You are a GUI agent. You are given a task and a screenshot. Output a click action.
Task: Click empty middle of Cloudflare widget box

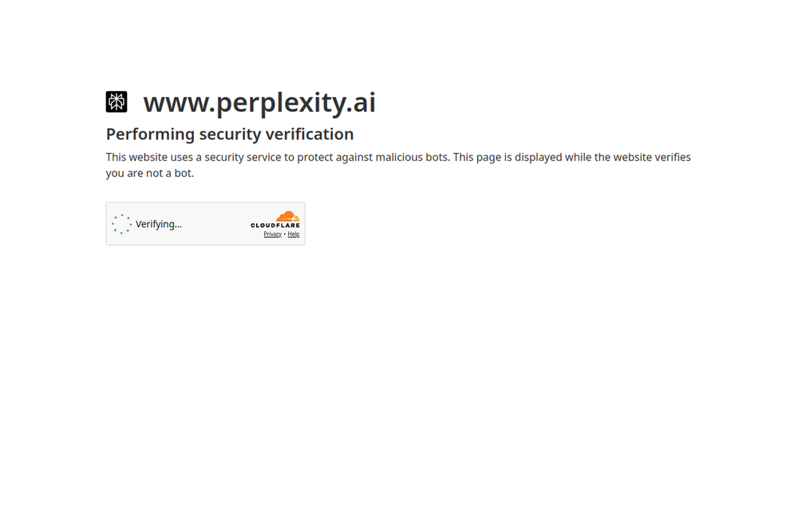pyautogui.click(x=216, y=224)
